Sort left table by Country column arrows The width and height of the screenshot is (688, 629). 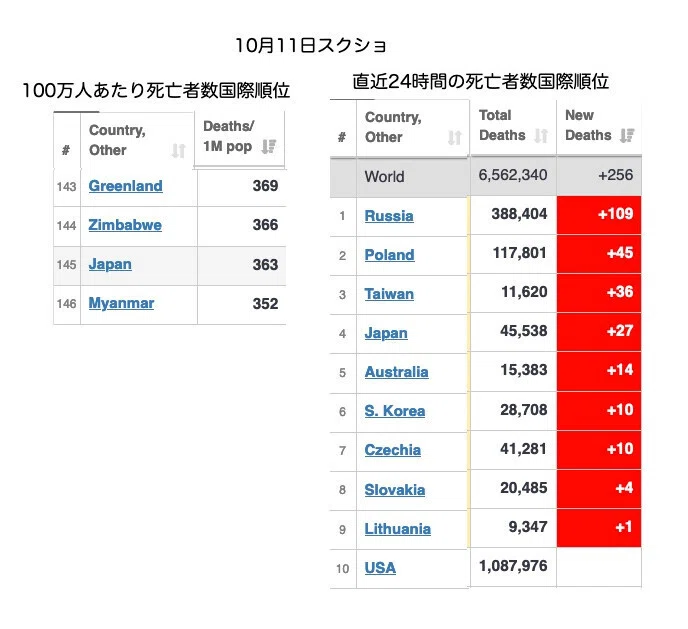click(179, 150)
